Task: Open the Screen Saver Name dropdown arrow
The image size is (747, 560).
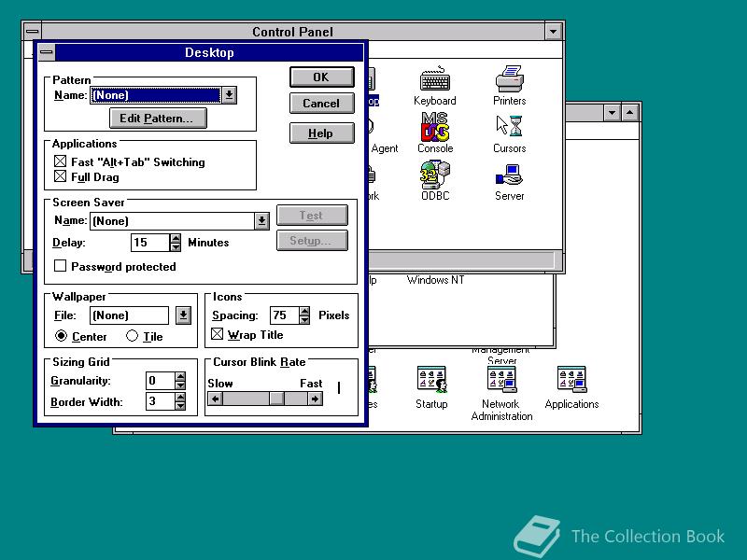Action: click(261, 220)
